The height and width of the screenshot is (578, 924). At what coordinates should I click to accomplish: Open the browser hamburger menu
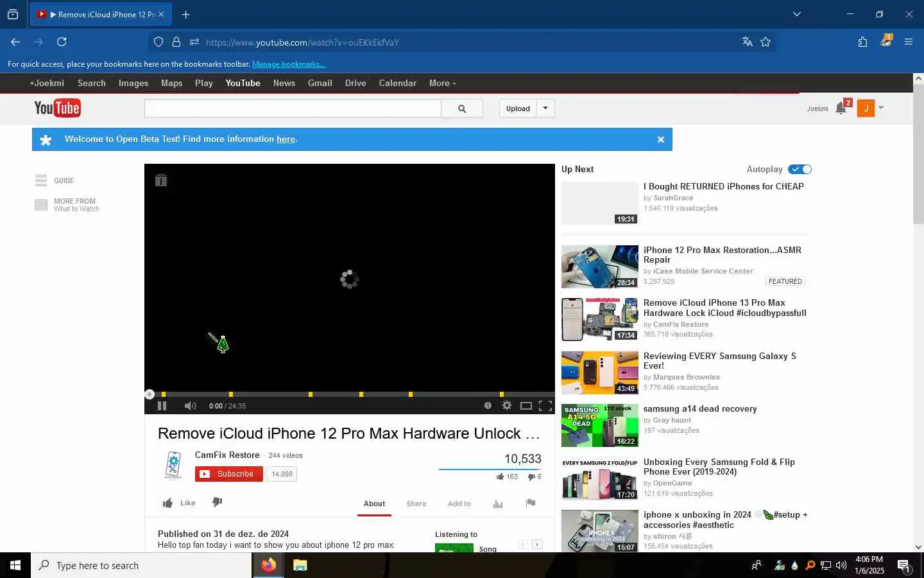pos(909,42)
